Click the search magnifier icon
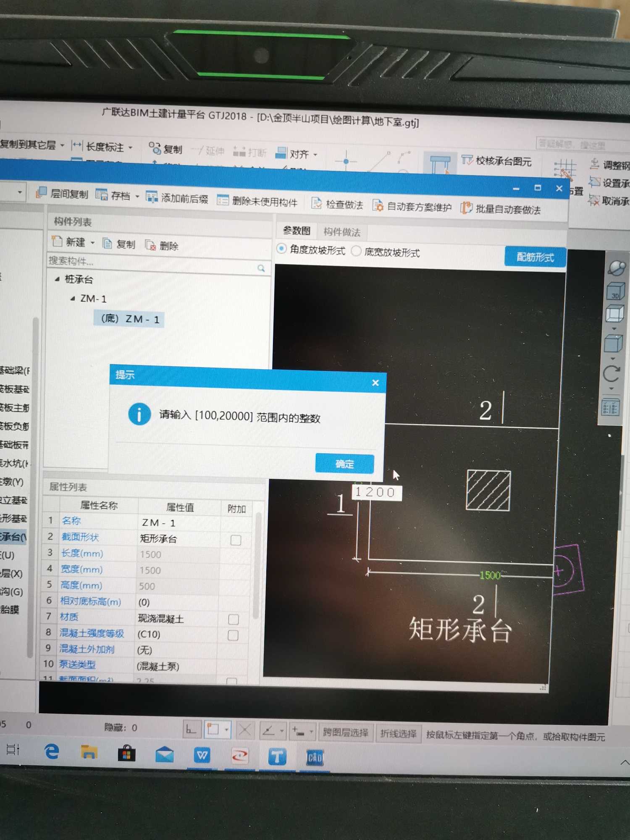Screen dimensions: 630x840 pyautogui.click(x=261, y=268)
